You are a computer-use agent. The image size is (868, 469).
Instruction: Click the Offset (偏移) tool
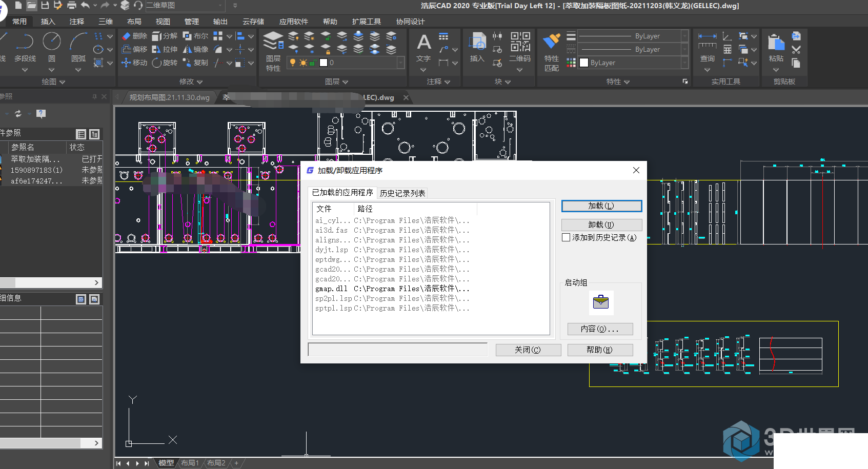click(134, 49)
